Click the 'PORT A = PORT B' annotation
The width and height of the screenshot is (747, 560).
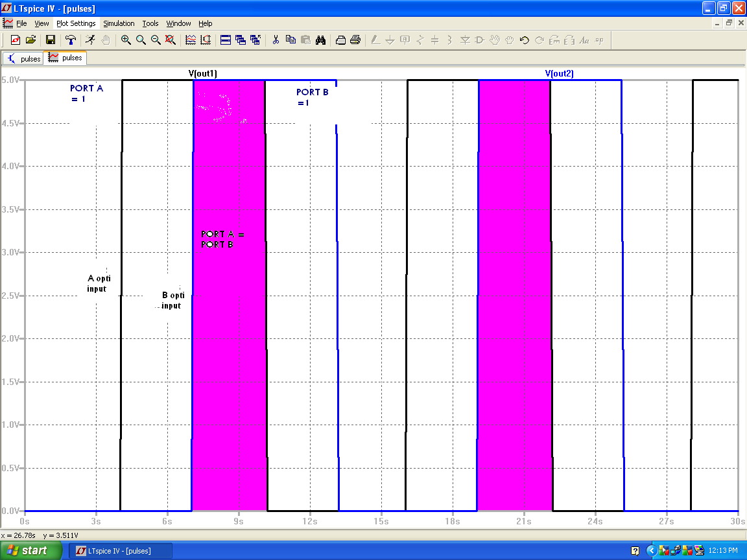(222, 239)
